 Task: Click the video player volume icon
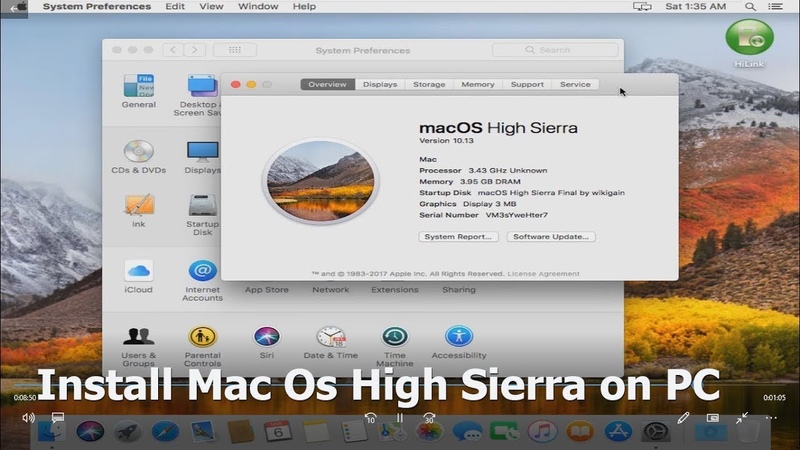(x=29, y=418)
